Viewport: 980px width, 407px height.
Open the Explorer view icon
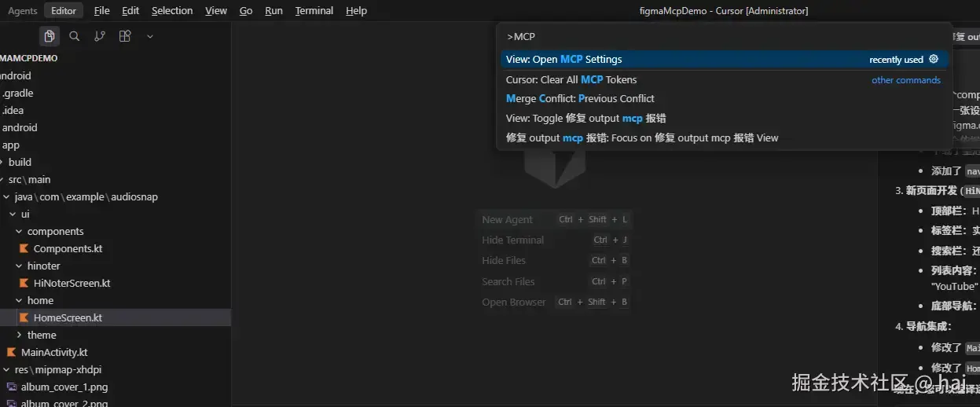pyautogui.click(x=50, y=36)
